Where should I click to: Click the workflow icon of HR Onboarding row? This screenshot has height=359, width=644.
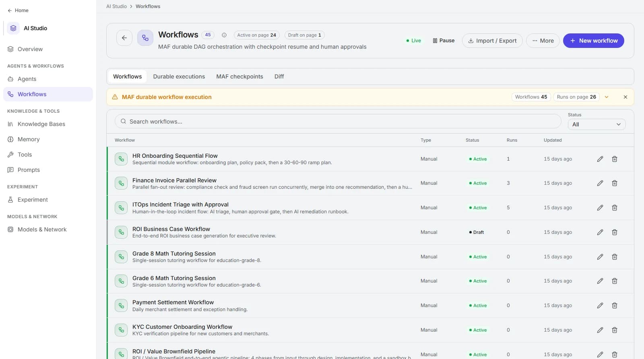coord(121,159)
